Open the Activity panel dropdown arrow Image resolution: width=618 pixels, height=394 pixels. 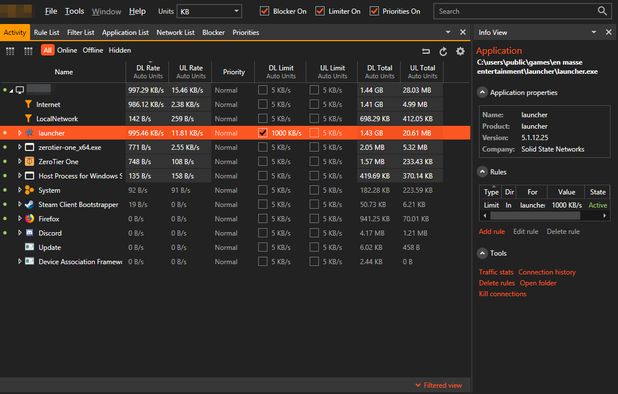pyautogui.click(x=448, y=32)
